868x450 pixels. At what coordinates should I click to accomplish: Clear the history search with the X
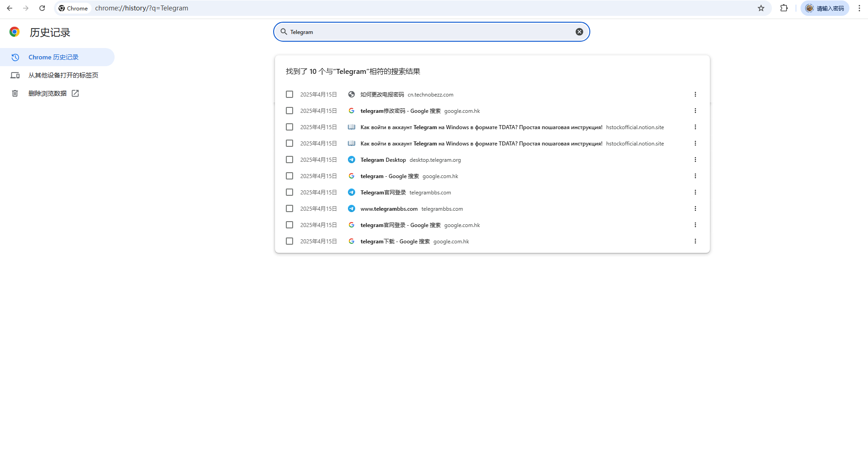(579, 32)
